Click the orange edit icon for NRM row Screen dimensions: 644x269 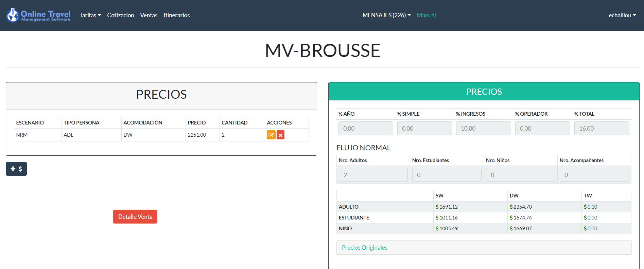[x=271, y=135]
